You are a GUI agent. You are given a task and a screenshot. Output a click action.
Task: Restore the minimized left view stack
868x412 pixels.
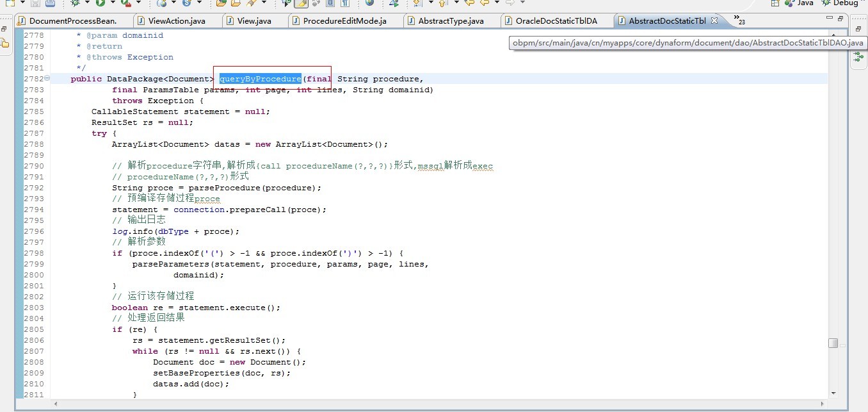4,29
